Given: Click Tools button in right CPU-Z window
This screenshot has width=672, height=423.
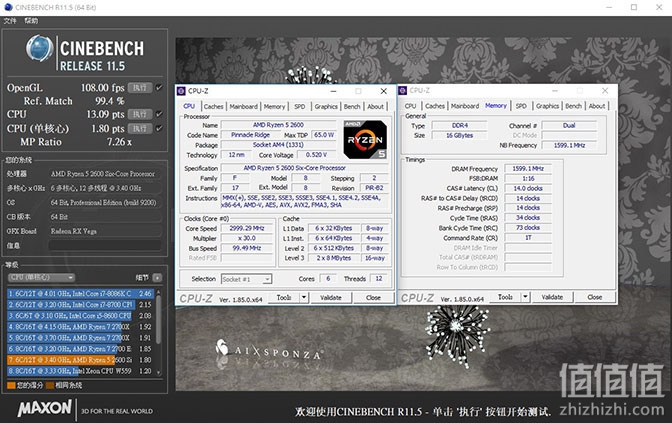Looking at the screenshot, I should (505, 297).
